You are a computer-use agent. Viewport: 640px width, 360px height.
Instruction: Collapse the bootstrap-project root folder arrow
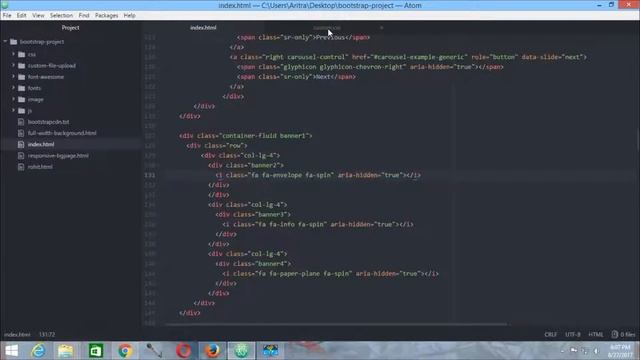5,42
